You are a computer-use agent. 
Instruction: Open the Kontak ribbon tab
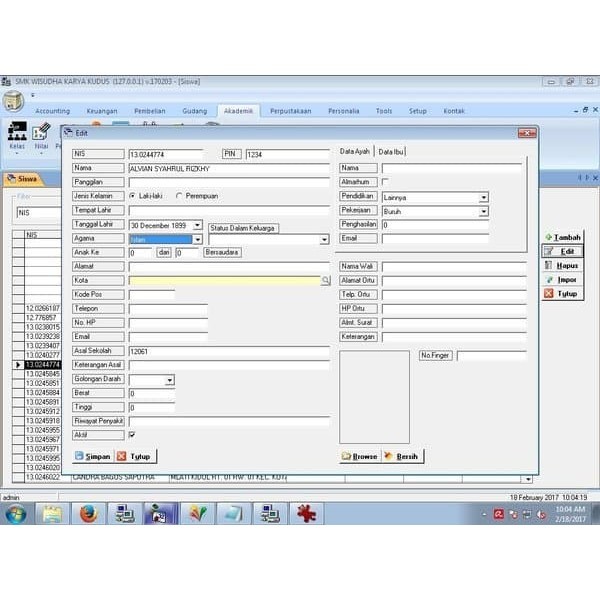(454, 111)
